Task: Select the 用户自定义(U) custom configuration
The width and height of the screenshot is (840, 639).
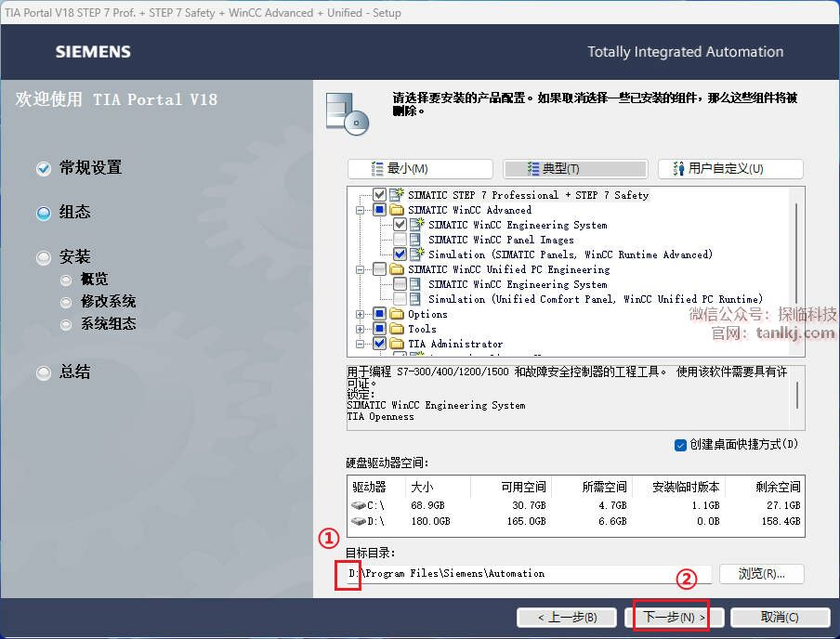Action: 730,169
